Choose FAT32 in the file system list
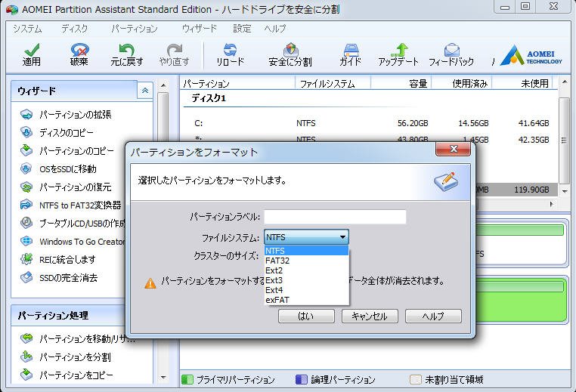The image size is (576, 392). pyautogui.click(x=306, y=261)
